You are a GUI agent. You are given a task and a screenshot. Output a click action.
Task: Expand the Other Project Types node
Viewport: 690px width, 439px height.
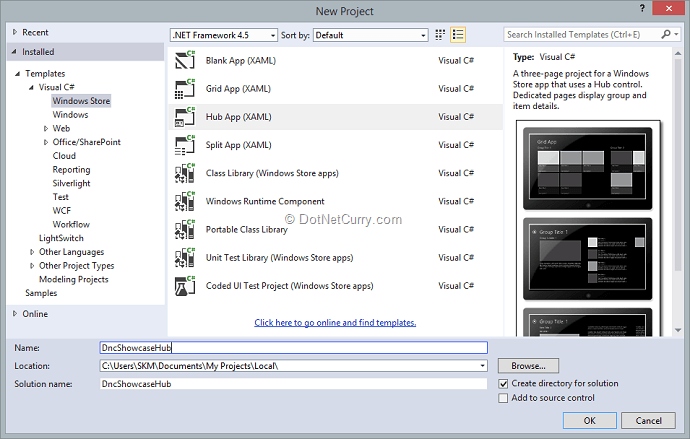32,266
